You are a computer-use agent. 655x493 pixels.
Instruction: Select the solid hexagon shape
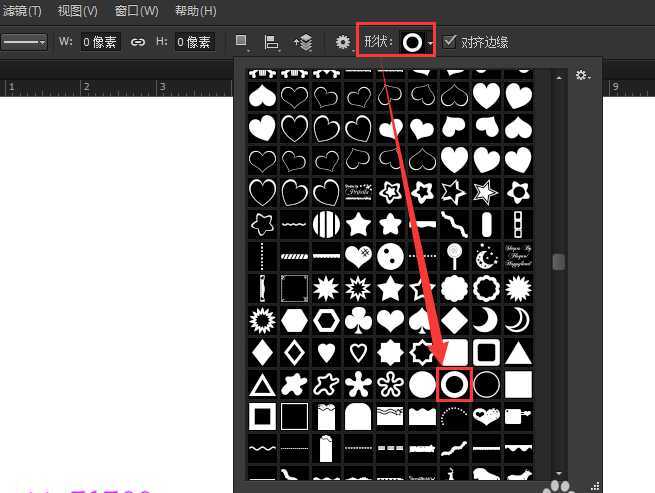tap(294, 320)
